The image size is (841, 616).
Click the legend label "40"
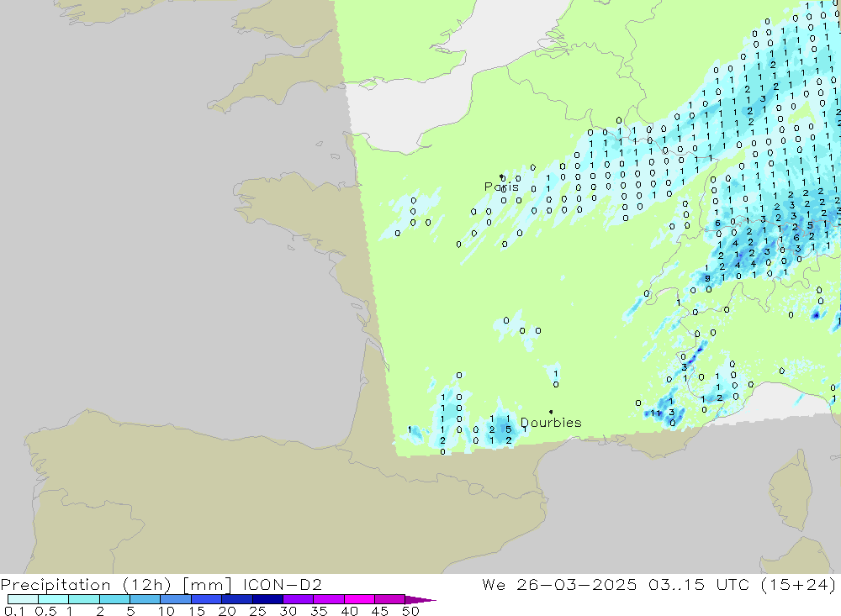click(x=350, y=611)
